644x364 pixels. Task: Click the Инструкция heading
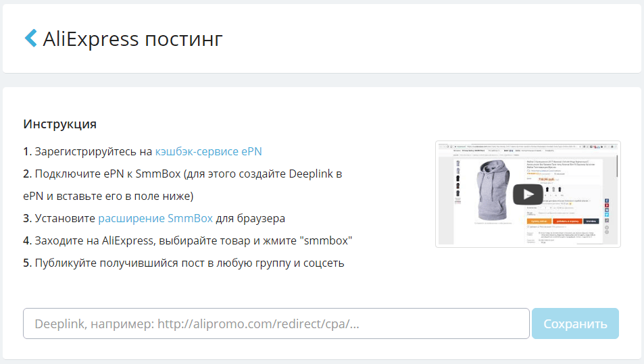click(x=59, y=124)
